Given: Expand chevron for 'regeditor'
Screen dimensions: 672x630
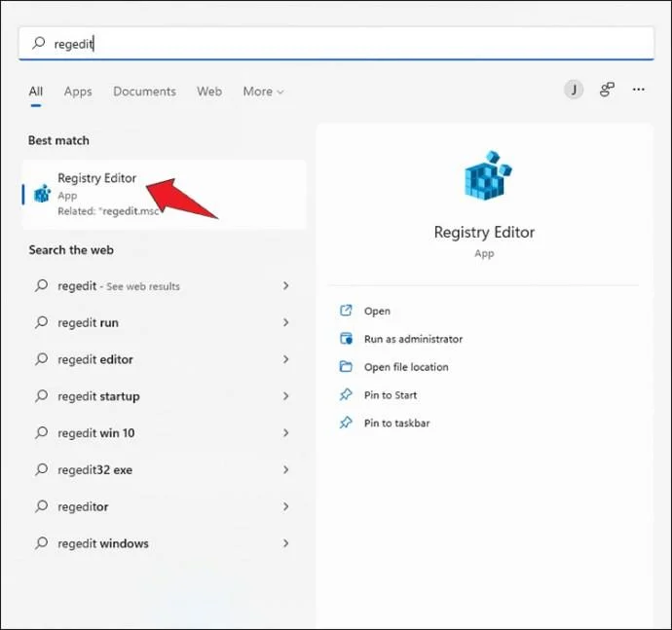Looking at the screenshot, I should coord(286,506).
